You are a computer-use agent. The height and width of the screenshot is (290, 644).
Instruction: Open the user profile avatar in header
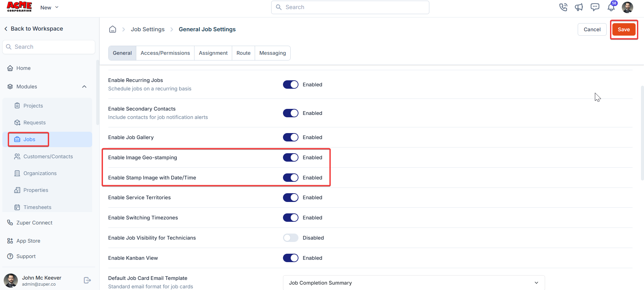pyautogui.click(x=628, y=7)
